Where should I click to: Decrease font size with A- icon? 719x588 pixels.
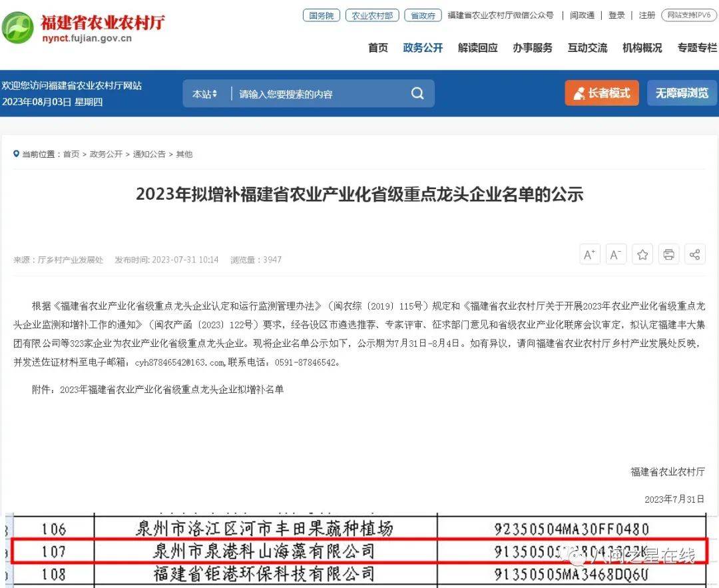pyautogui.click(x=616, y=254)
